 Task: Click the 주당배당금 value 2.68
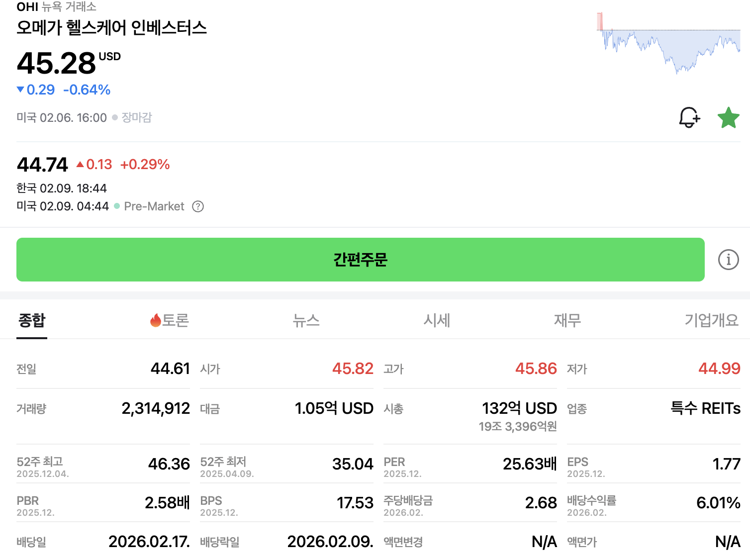[x=541, y=503]
